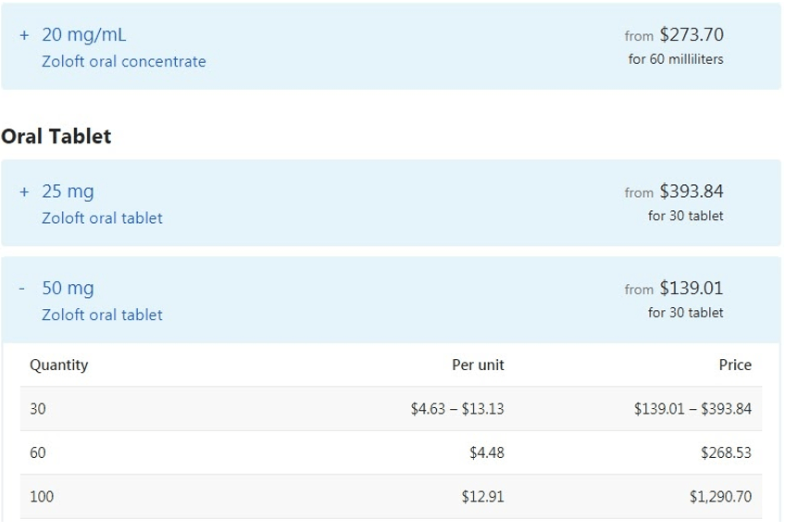Image resolution: width=786 pixels, height=532 pixels.
Task: Click the $268.53 price cell
Action: pyautogui.click(x=726, y=453)
